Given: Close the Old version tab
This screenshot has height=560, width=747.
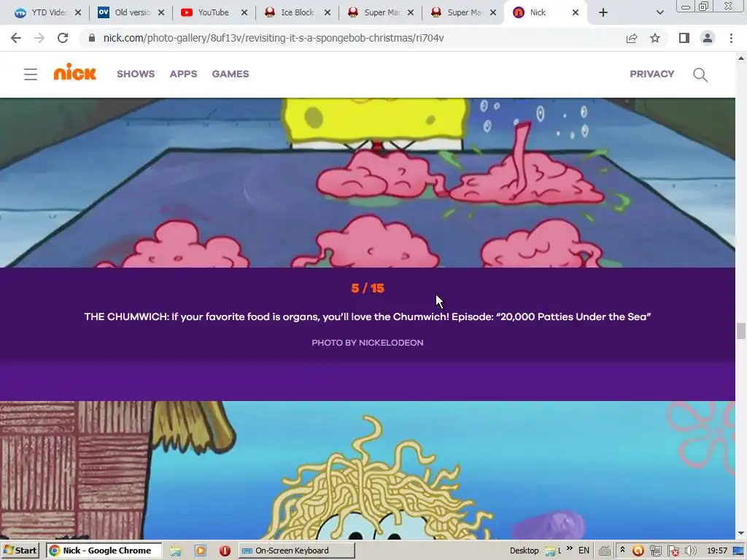Looking at the screenshot, I should (161, 12).
